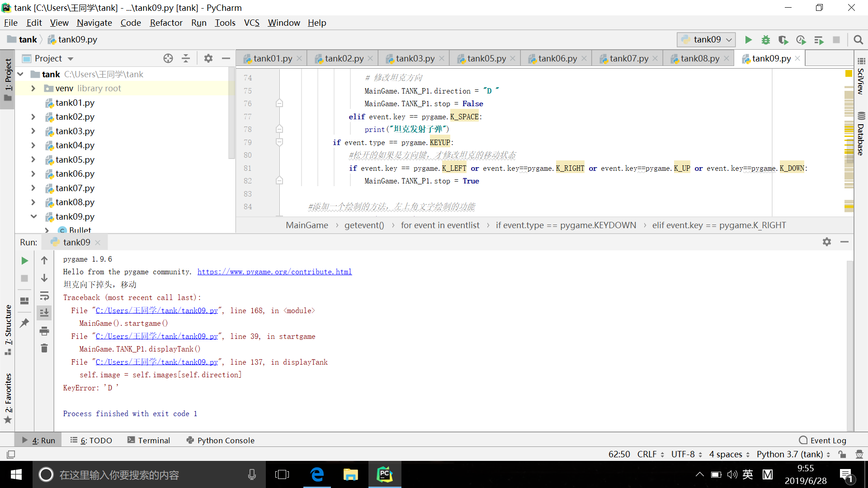Screen dimensions: 868x488
Task: Open the VCS menu
Action: [252, 23]
